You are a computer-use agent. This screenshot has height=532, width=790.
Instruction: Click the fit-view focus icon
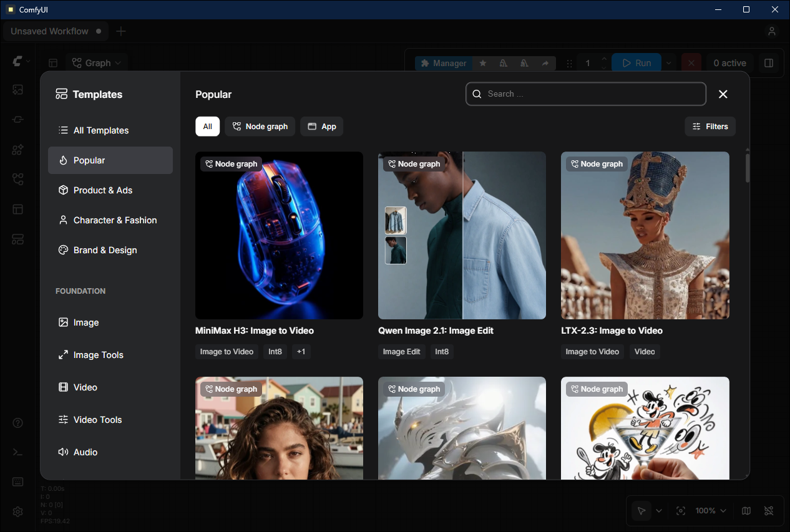click(x=681, y=511)
